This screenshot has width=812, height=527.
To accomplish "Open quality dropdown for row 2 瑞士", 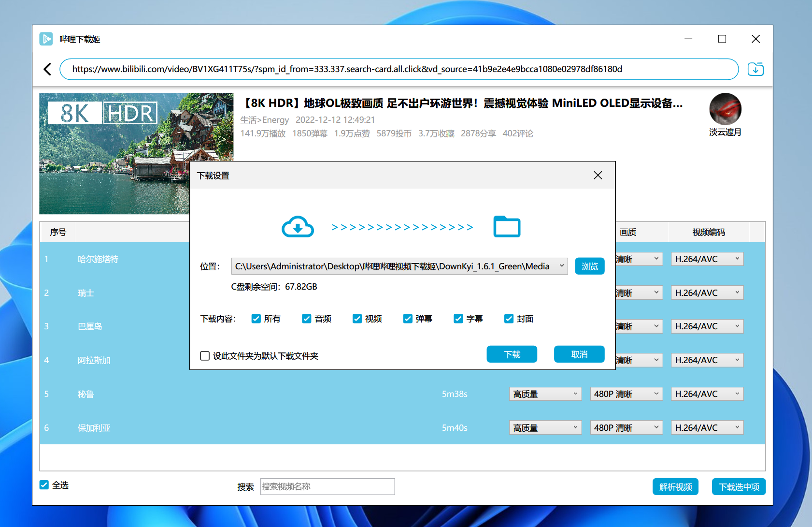I will pyautogui.click(x=639, y=293).
